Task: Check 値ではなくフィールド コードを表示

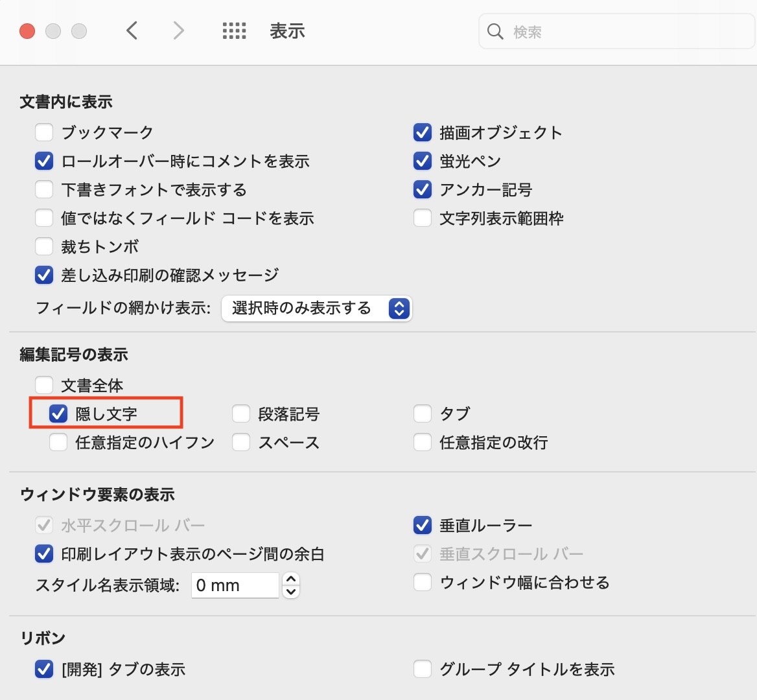Action: (x=44, y=218)
